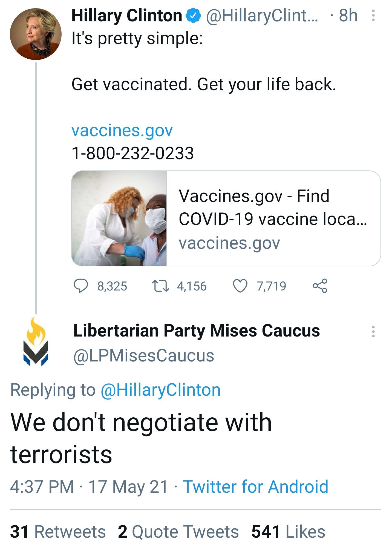Click the blue verified badge
Viewport: 392px width, 550px height.
[x=194, y=16]
